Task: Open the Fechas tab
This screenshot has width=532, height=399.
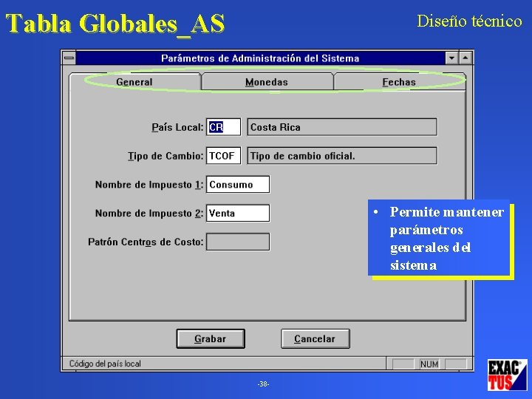Action: pyautogui.click(x=399, y=82)
